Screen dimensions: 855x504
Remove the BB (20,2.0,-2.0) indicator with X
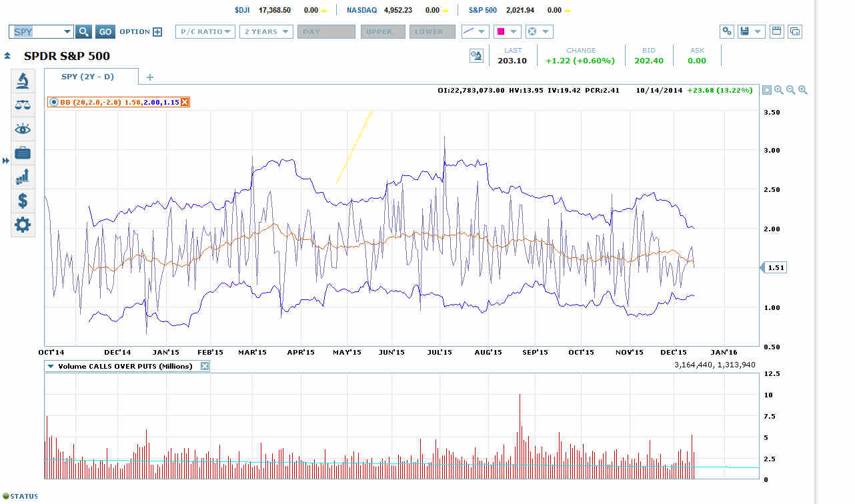tap(185, 102)
